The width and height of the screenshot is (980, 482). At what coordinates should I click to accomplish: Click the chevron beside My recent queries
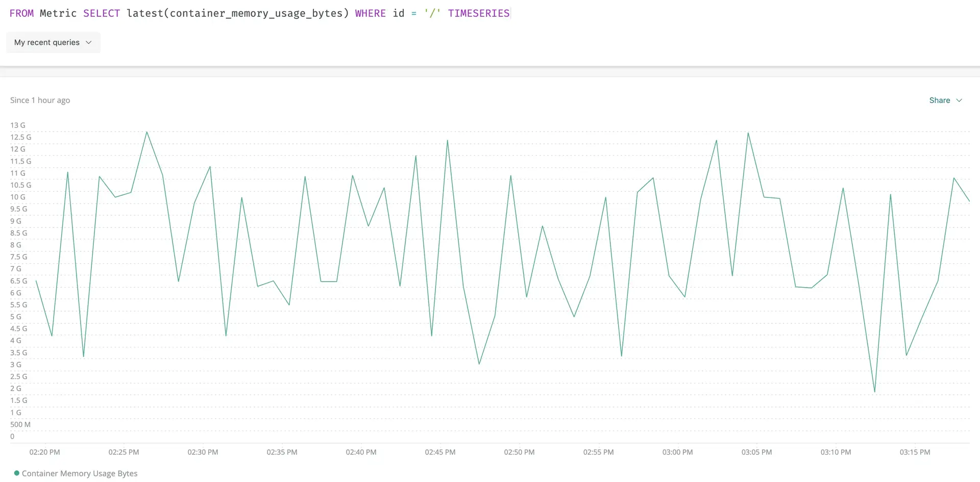(89, 42)
